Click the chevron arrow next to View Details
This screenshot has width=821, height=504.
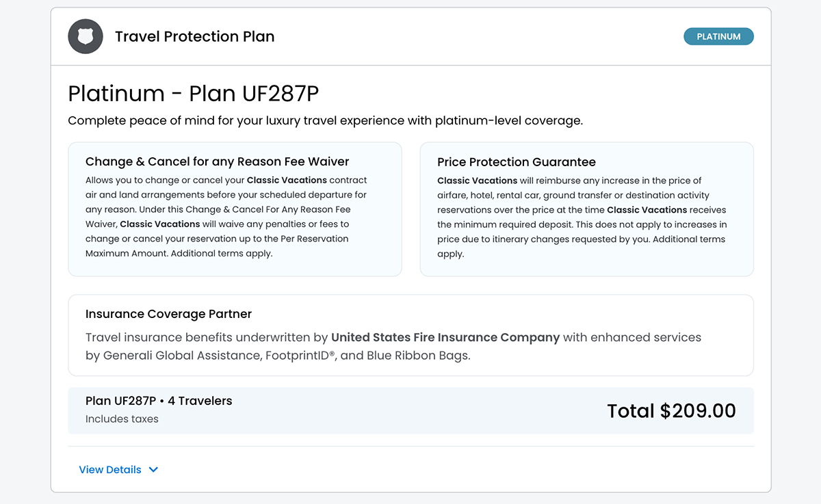[x=153, y=470]
